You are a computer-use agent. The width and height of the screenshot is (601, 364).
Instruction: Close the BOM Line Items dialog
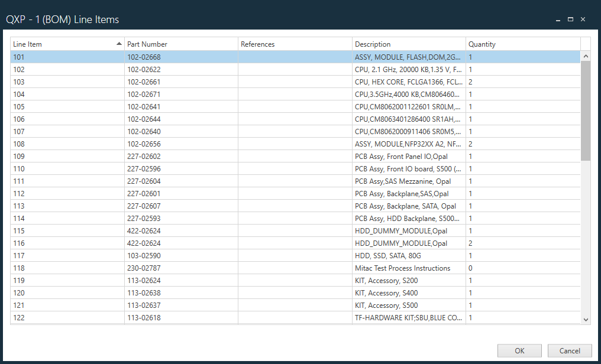pos(583,19)
